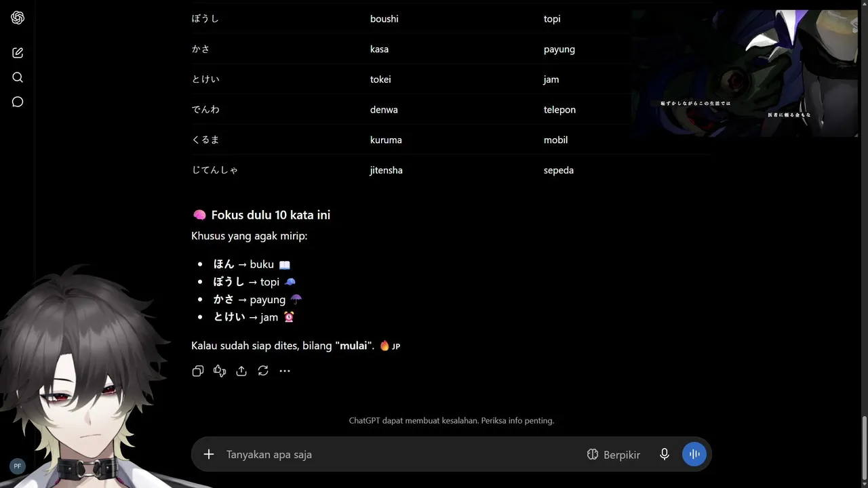Click the table cell 'とけい'
Screen dimensions: 868x488
click(205, 79)
